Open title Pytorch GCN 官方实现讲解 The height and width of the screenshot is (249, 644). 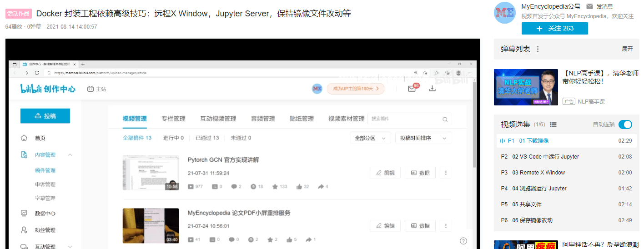coord(223,160)
